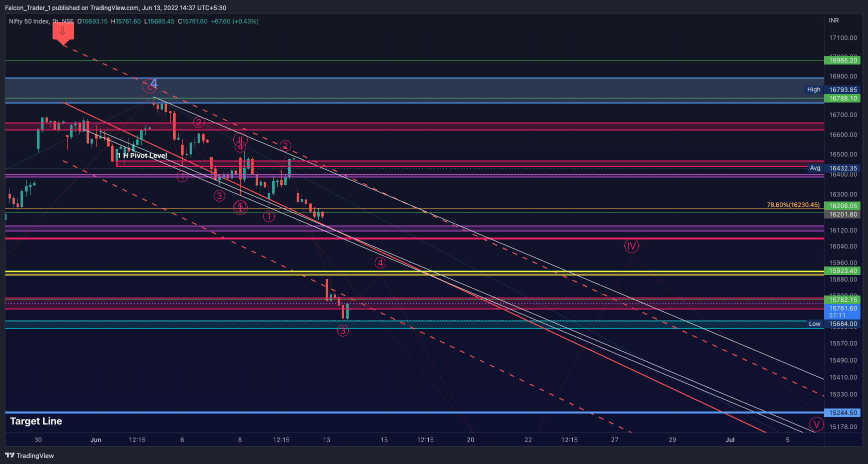The image size is (868, 464).
Task: Click the 78.60%(16230.45) Fibonacci label
Action: [793, 205]
